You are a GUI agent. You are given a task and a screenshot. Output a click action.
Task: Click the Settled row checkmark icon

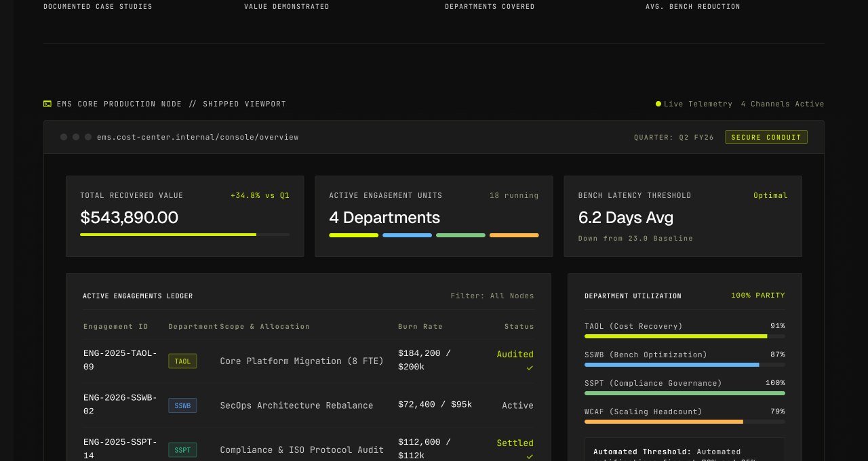coord(530,457)
